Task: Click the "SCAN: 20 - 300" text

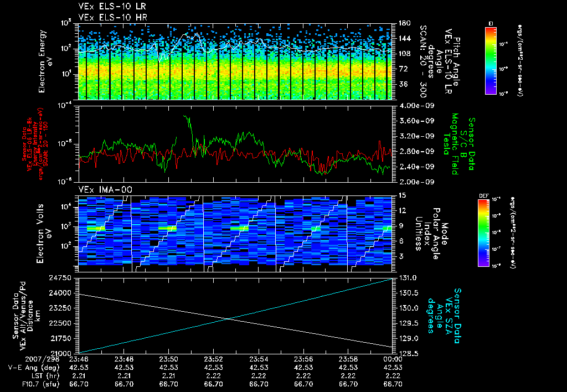Action: click(422, 61)
